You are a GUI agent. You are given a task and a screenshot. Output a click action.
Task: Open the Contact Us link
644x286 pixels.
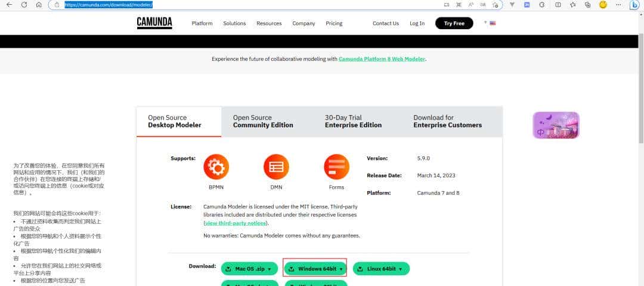[386, 23]
